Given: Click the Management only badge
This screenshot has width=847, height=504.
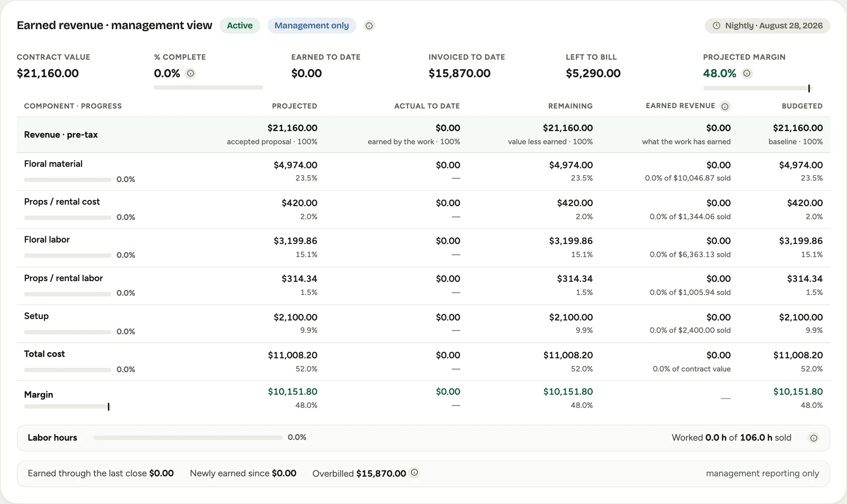Looking at the screenshot, I should point(312,25).
